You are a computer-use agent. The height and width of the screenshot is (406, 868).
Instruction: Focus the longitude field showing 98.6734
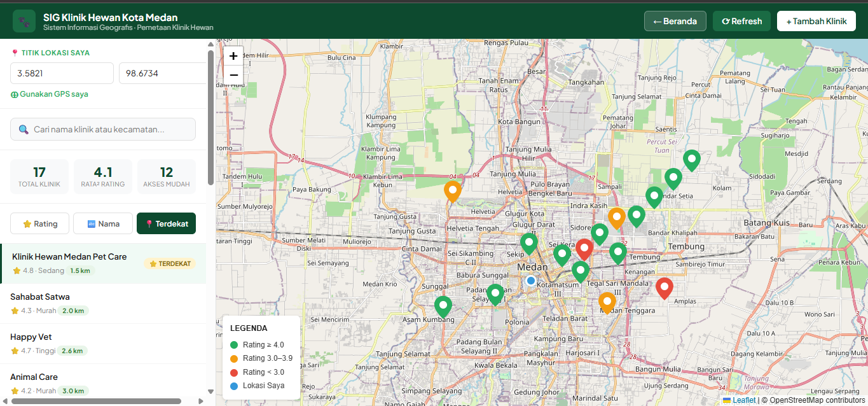(163, 73)
